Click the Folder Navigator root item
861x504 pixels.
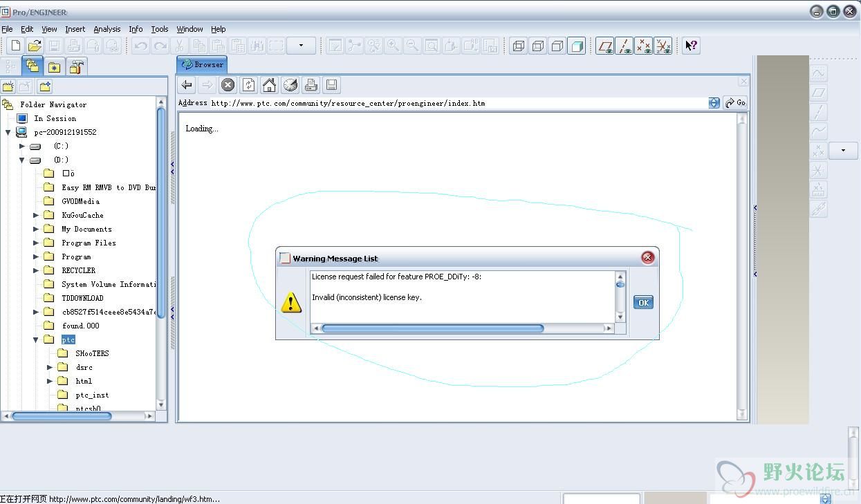coord(53,104)
